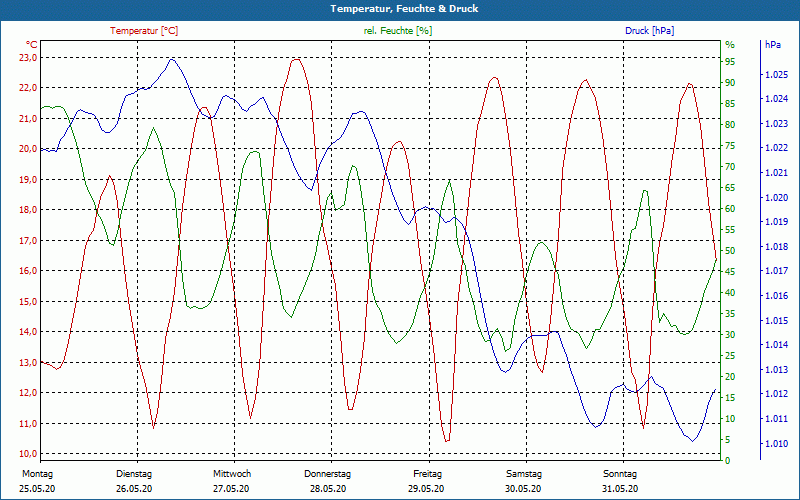
Task: Click the Samstag day label
Action: click(523, 474)
